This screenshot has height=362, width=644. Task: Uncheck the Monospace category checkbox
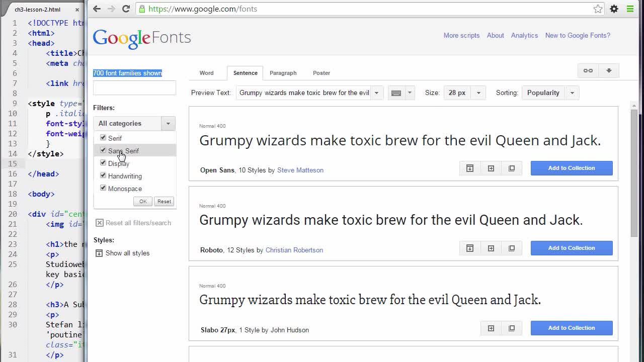coord(103,188)
